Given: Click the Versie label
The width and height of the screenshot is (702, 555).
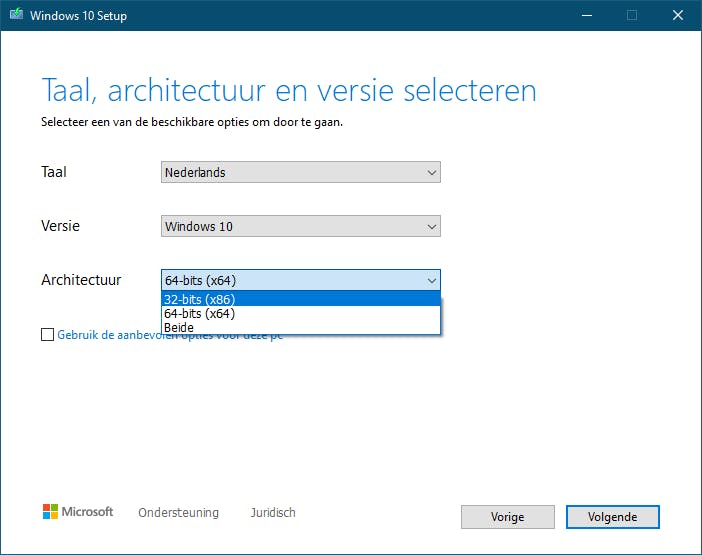Looking at the screenshot, I should pyautogui.click(x=60, y=226).
